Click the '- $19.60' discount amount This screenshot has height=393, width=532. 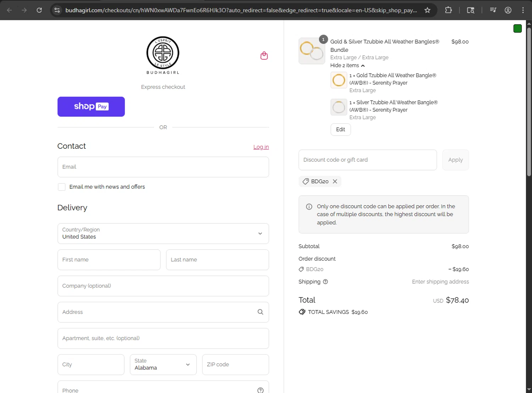pos(459,269)
